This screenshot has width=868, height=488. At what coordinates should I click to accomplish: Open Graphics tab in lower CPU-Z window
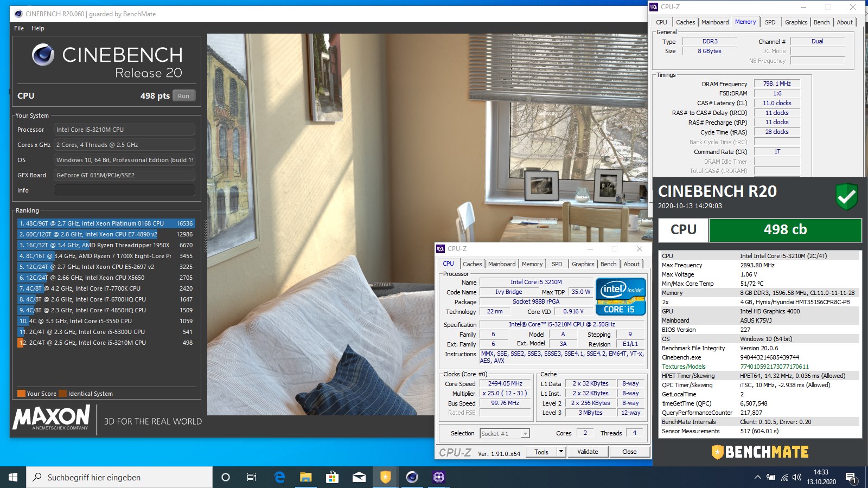click(583, 264)
